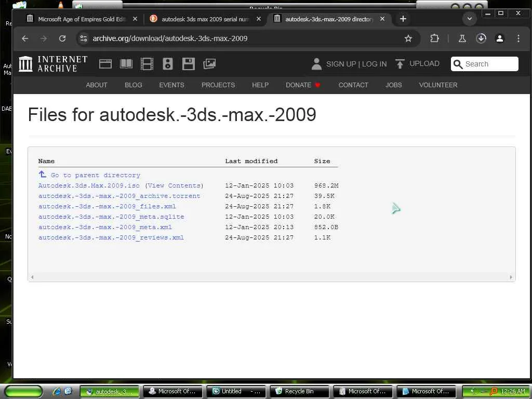
Task: Open Chrome Labs flask icon
Action: point(462,38)
